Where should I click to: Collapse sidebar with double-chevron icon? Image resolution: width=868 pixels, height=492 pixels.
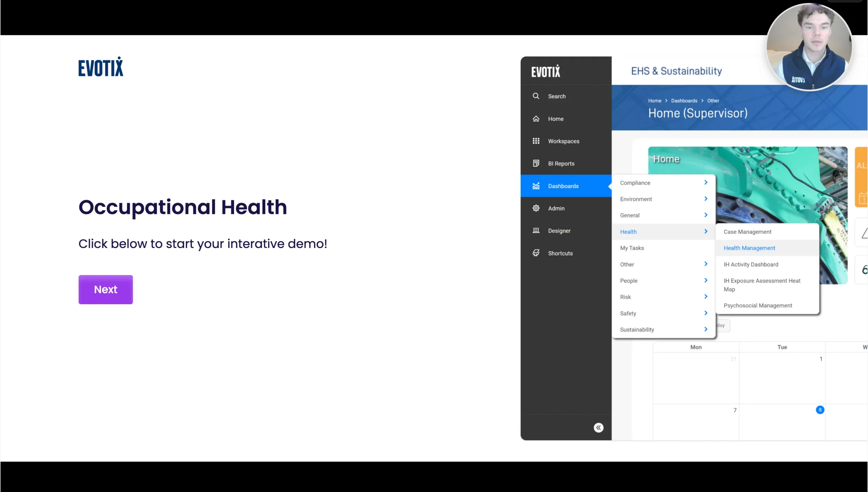(598, 428)
